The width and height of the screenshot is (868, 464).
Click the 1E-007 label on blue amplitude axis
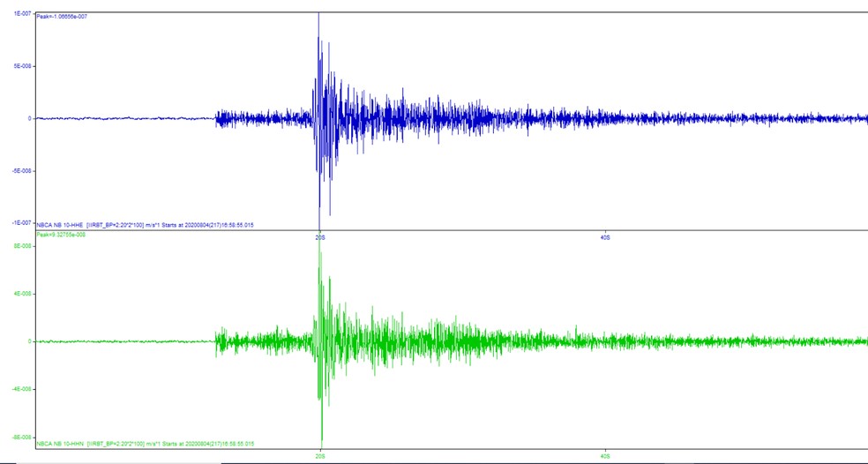click(x=17, y=15)
